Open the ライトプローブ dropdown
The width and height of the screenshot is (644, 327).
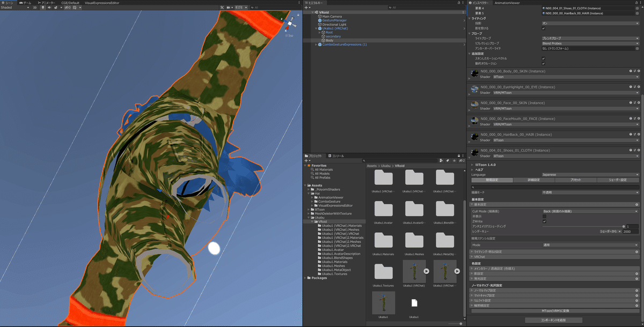[x=590, y=39]
